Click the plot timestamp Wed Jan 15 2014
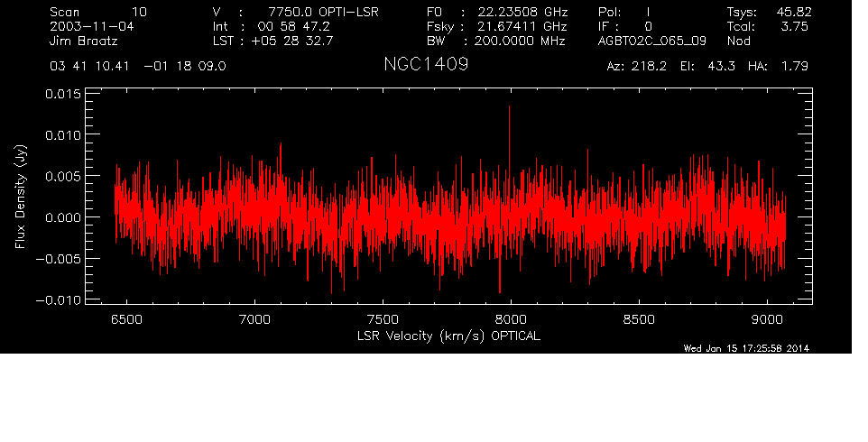 click(745, 348)
